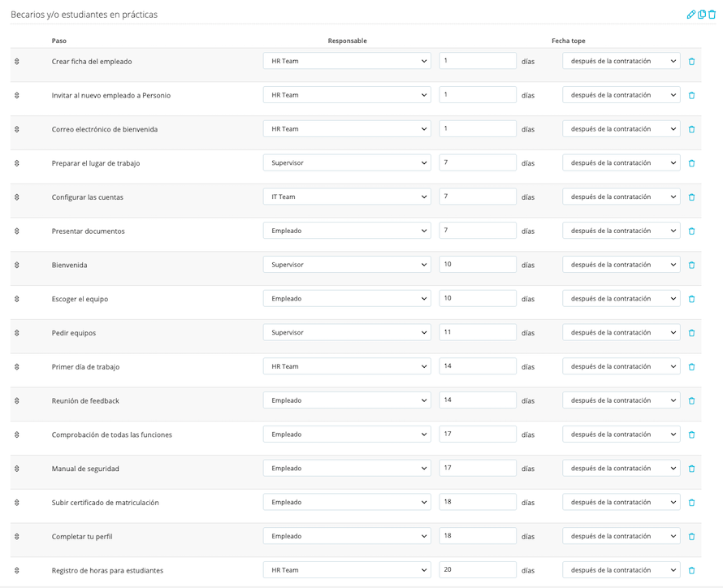Open Fecha tope dropdown for 'Escoger el equipo'
The width and height of the screenshot is (723, 588).
pyautogui.click(x=621, y=299)
